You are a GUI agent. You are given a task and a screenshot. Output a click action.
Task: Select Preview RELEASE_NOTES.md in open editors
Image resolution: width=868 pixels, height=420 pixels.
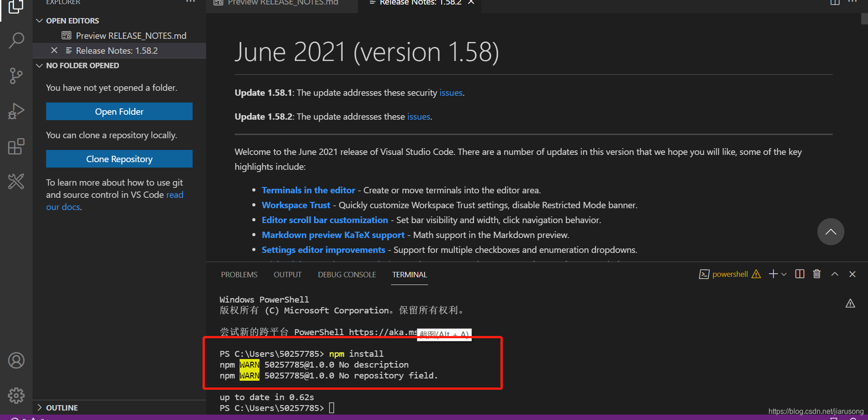pyautogui.click(x=120, y=36)
